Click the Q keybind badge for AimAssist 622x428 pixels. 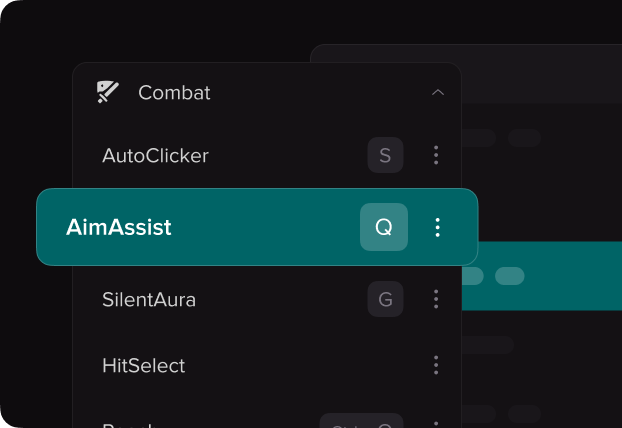pyautogui.click(x=384, y=227)
